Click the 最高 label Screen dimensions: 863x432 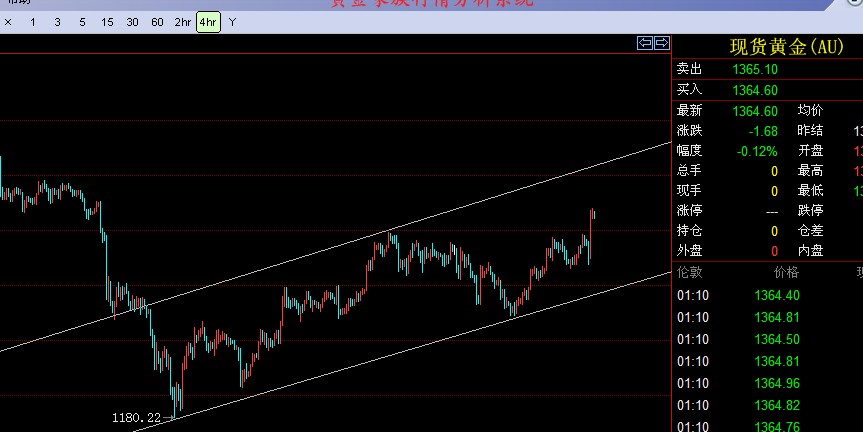[811, 171]
